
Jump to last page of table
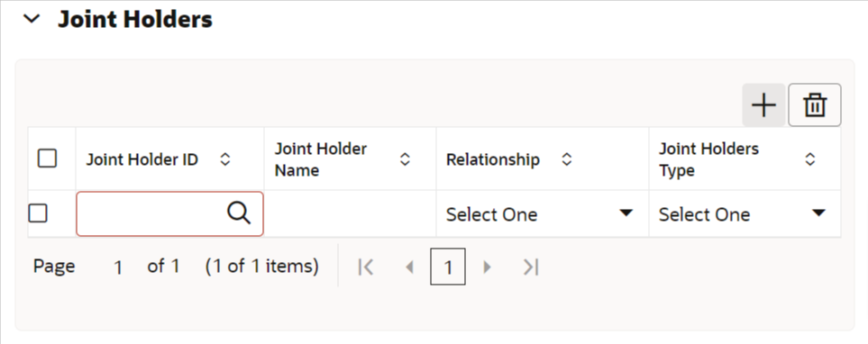(x=531, y=267)
